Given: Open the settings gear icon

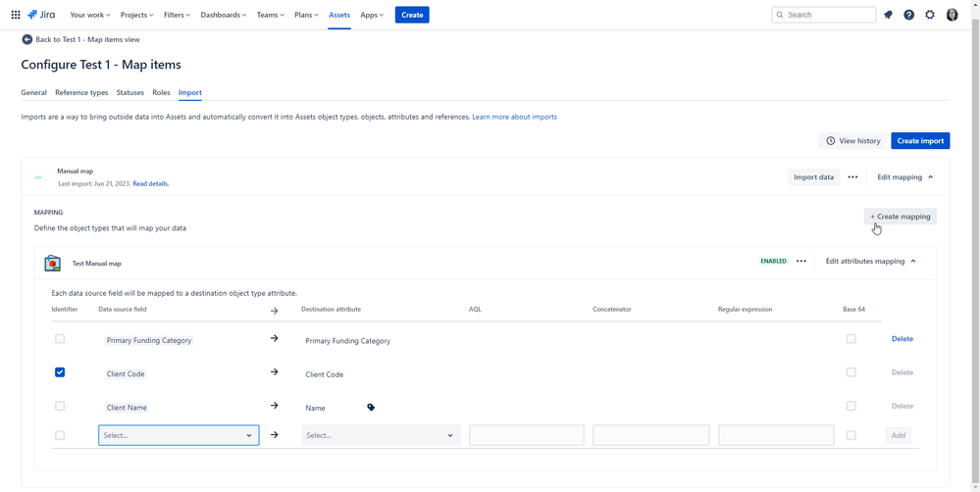Looking at the screenshot, I should [x=930, y=15].
